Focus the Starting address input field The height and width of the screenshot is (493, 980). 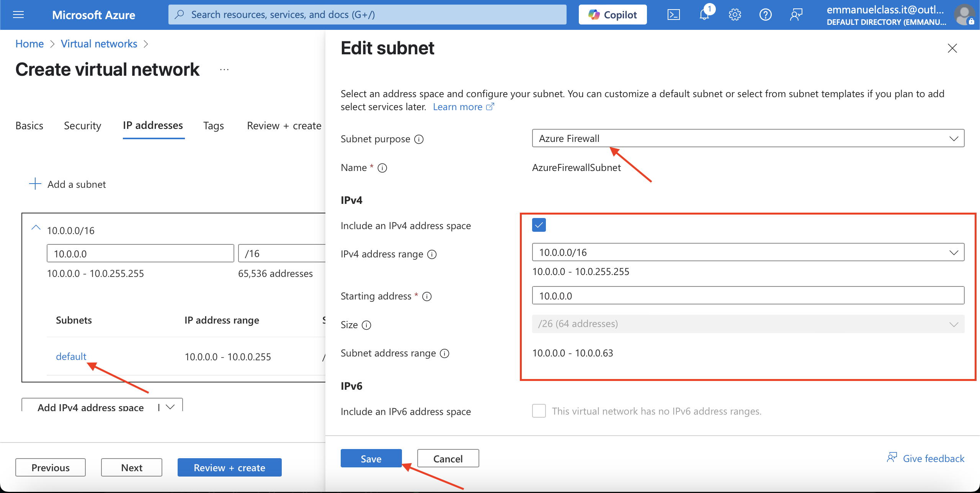[748, 296]
